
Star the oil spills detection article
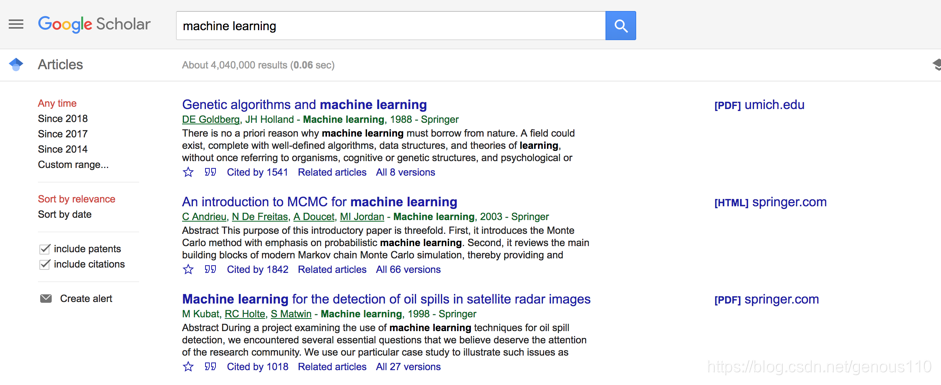coord(188,366)
